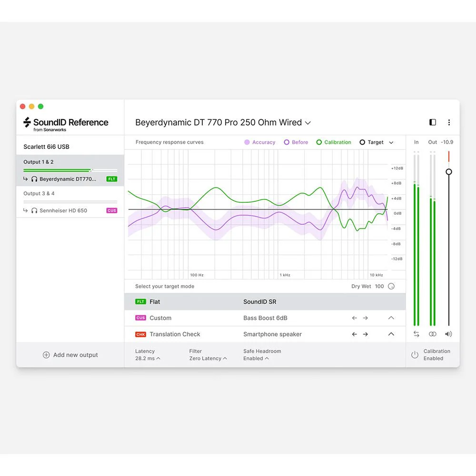This screenshot has width=476, height=476.
Task: Click the Smartphone speaker preset name
Action: click(272, 334)
